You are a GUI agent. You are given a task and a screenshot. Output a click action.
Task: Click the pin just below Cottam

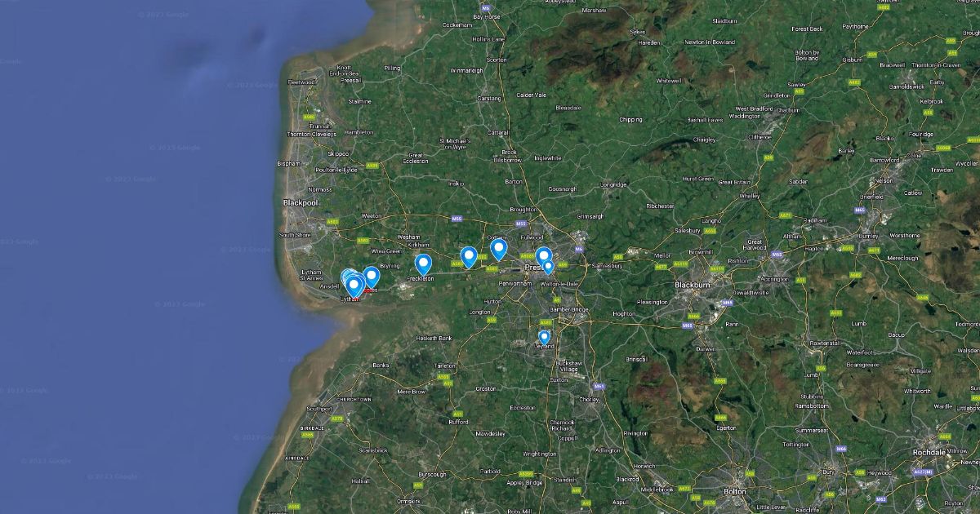click(x=498, y=249)
